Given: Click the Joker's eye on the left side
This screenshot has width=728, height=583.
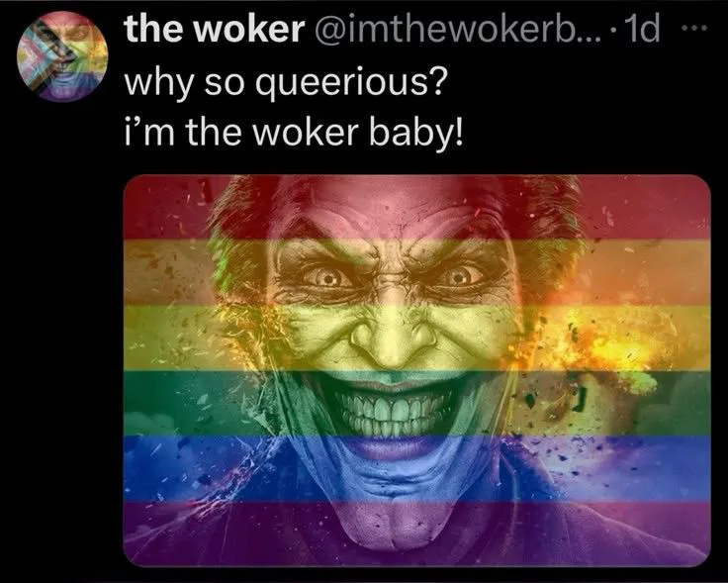Looking at the screenshot, I should point(327,278).
